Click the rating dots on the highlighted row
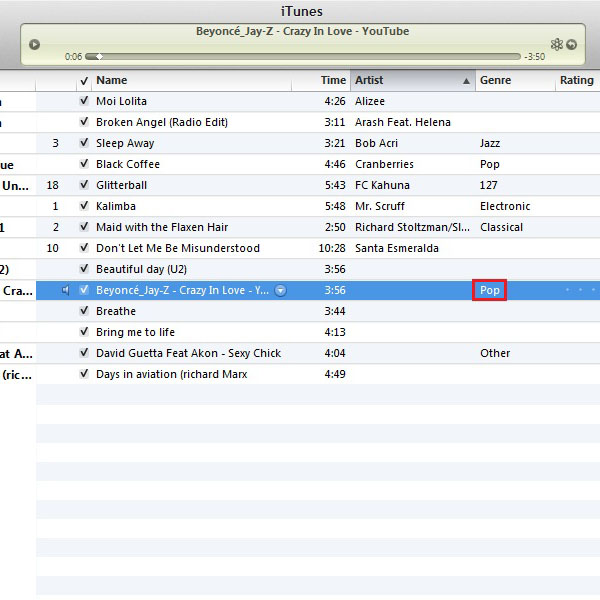The height and width of the screenshot is (600, 600). pyautogui.click(x=580, y=290)
